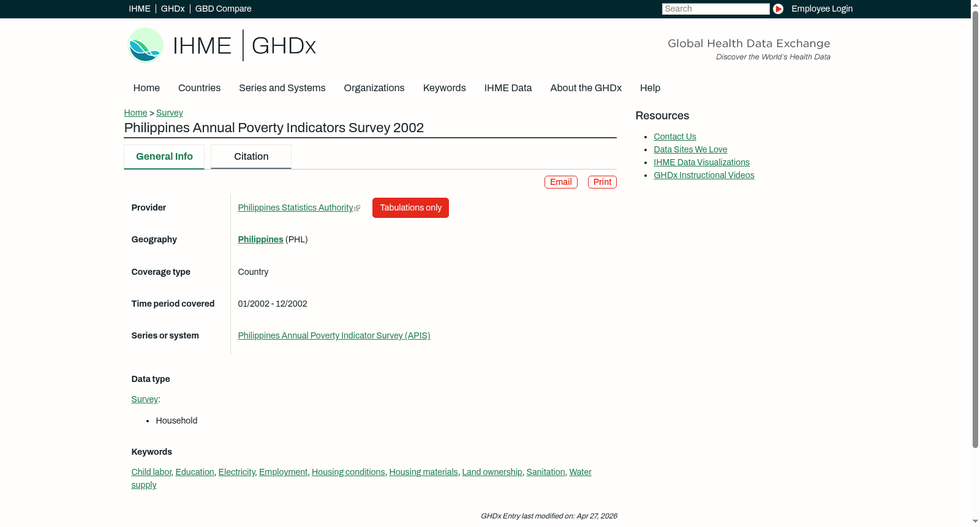Click the page title Philippines Annual Poverty Indicators Survey 2002
Image resolution: width=980 pixels, height=527 pixels.
pyautogui.click(x=274, y=128)
